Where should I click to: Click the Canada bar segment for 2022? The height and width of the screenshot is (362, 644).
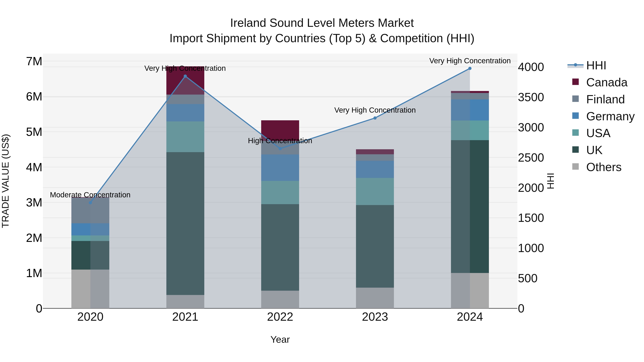(x=280, y=130)
